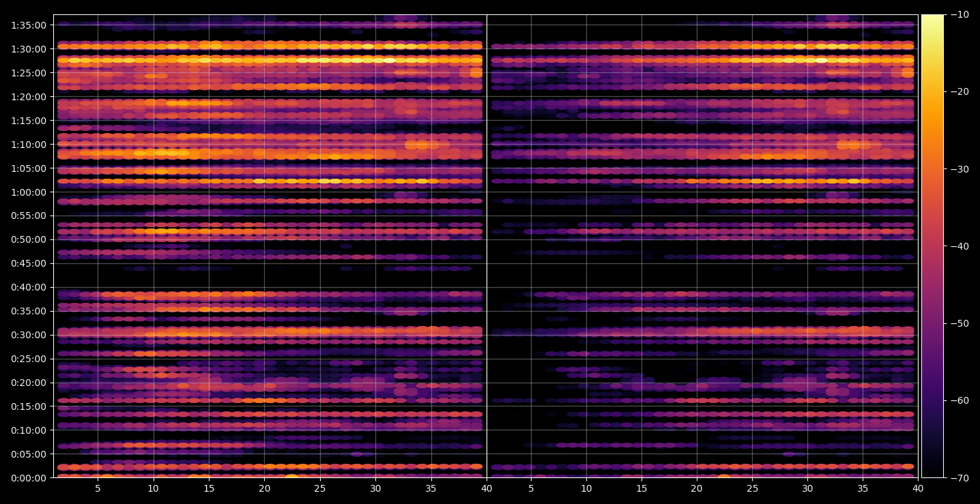The height and width of the screenshot is (504, 980).
Task: Select the 1:35:00 y-axis tick label
Action: pyautogui.click(x=29, y=25)
